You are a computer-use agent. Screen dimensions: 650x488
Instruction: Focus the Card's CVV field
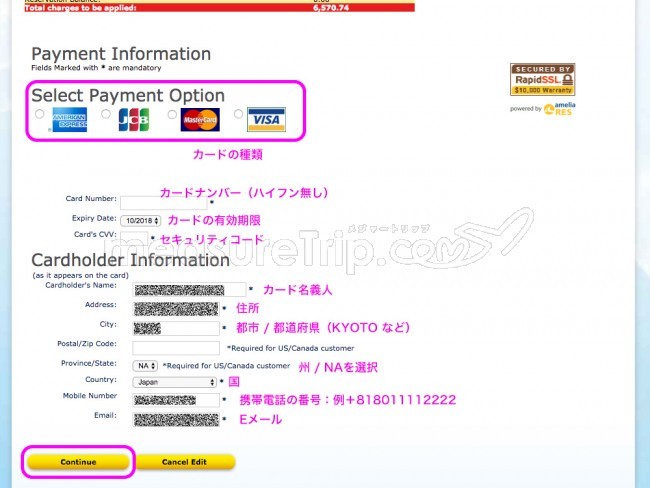[134, 237]
